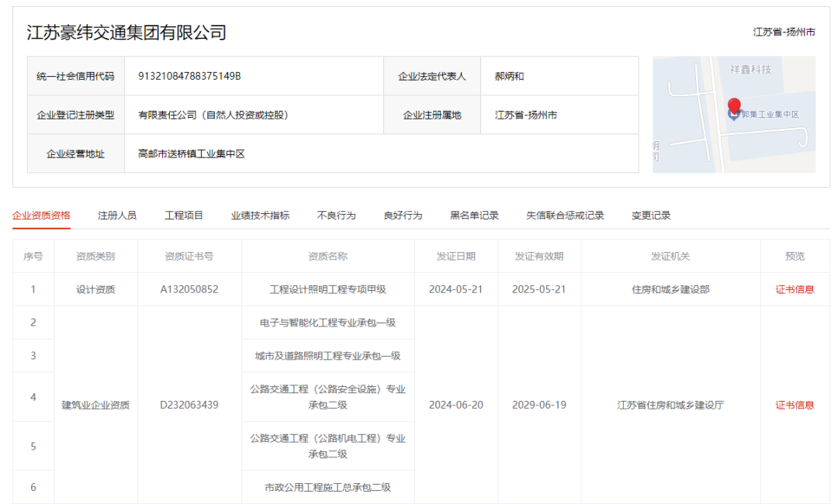Go to the 不良行为 tab
838x504 pixels.
click(336, 215)
